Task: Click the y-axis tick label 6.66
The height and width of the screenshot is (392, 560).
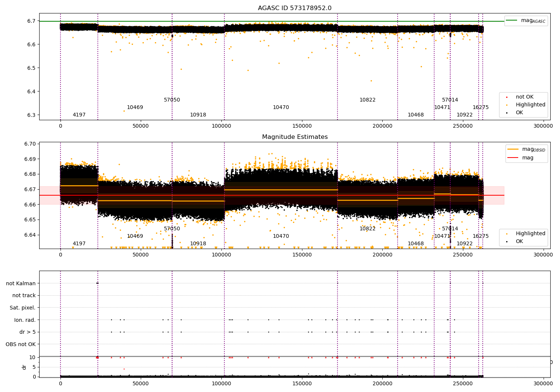Action: [x=30, y=205]
